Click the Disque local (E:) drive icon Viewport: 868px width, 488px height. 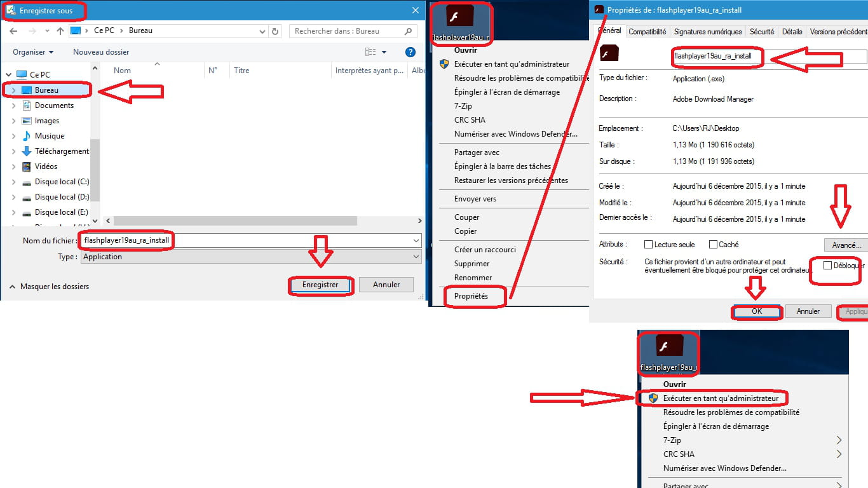click(27, 213)
